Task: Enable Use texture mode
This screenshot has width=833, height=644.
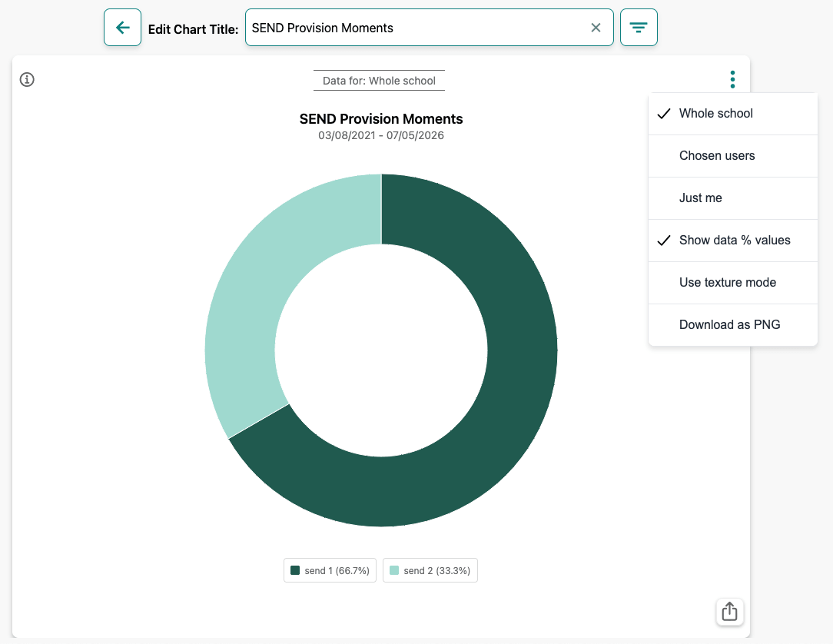Action: click(x=732, y=283)
